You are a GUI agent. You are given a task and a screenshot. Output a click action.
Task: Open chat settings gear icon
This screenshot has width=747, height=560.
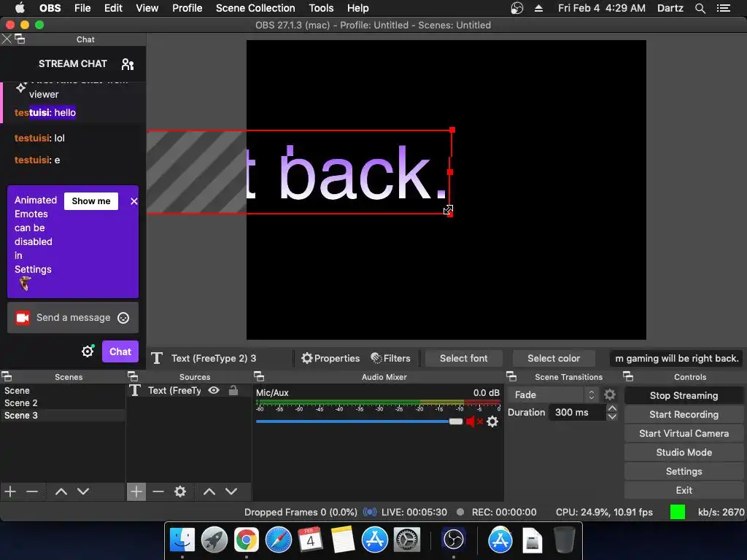click(x=88, y=351)
